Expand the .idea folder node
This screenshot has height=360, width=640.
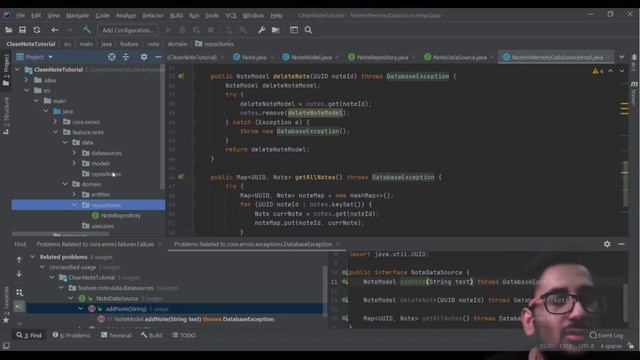[27, 80]
